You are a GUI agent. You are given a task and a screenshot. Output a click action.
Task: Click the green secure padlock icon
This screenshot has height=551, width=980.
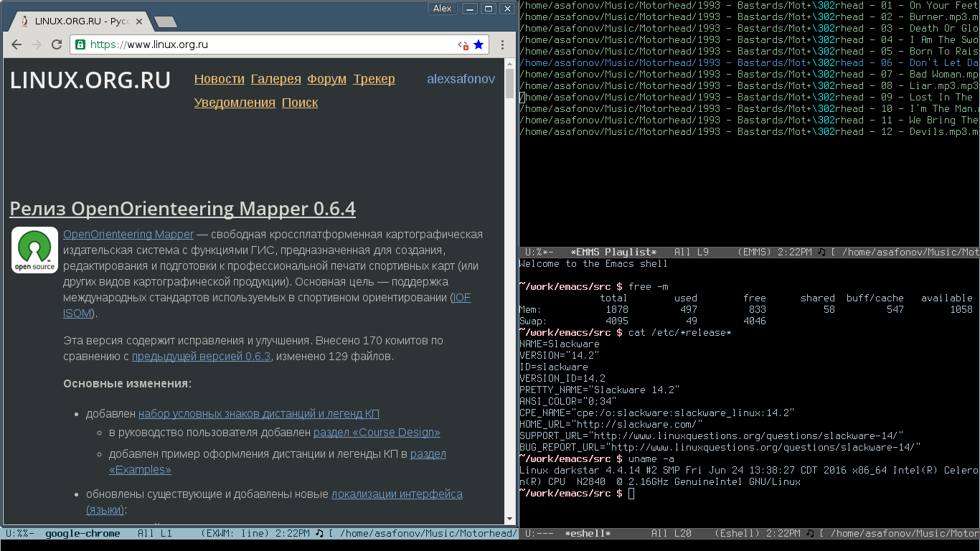tap(80, 44)
